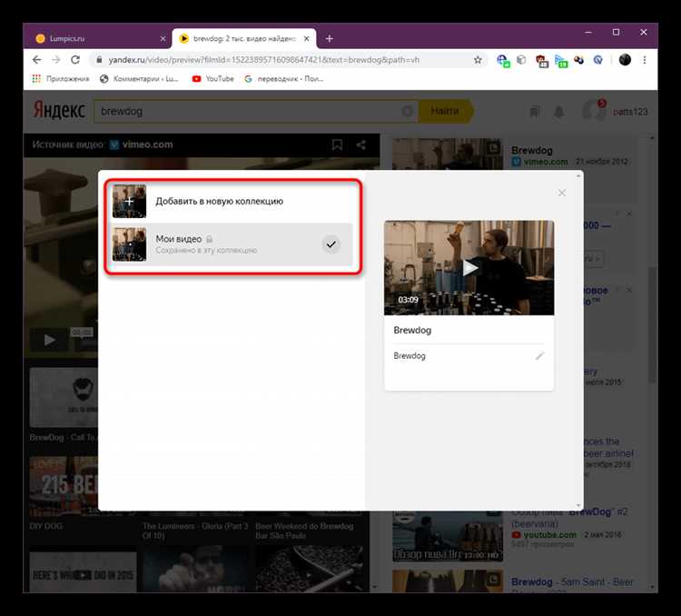The image size is (681, 616).
Task: Click the 03:09 duration label on preview
Action: tap(408, 300)
